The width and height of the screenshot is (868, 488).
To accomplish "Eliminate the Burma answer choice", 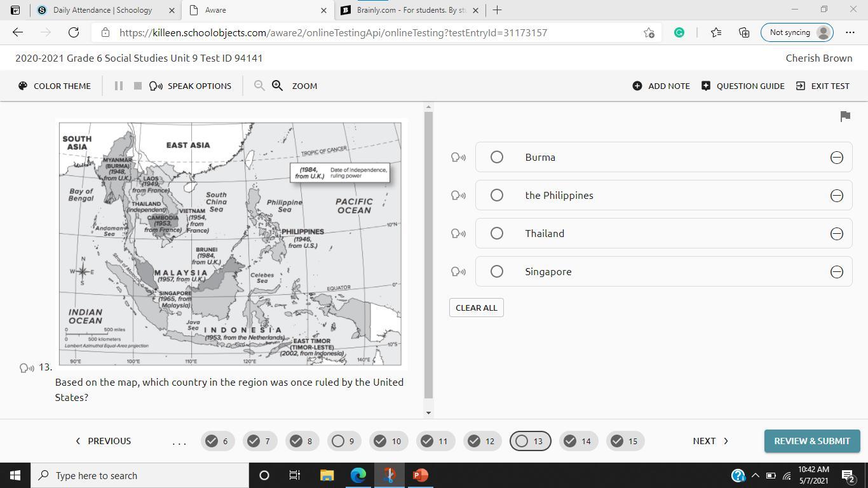I will click(837, 158).
